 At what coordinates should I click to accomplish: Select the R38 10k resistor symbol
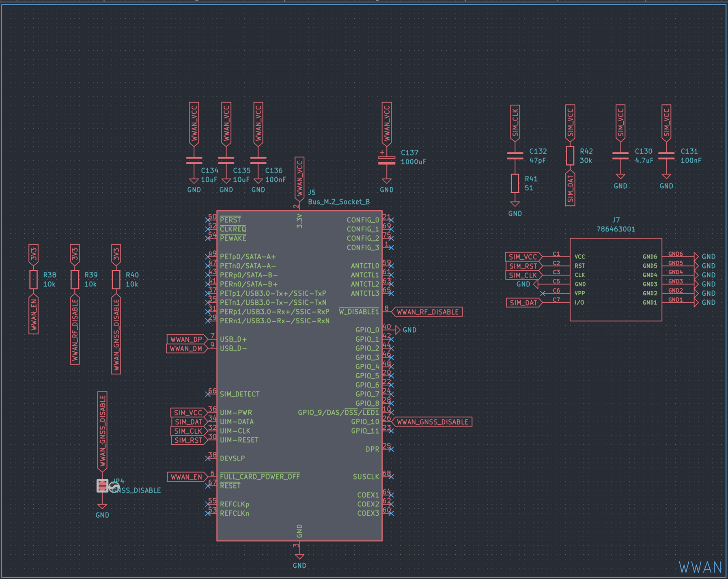34,280
